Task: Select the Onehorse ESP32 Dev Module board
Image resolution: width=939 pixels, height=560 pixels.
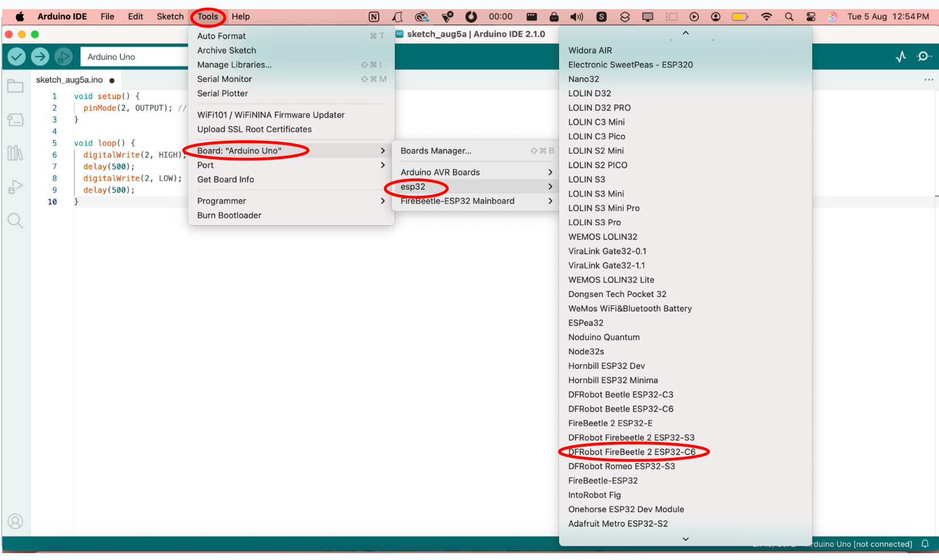Action: tap(686, 509)
